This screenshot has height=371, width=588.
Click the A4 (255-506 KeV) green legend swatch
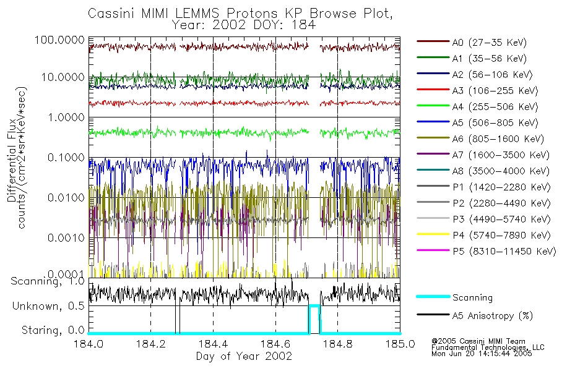click(433, 106)
